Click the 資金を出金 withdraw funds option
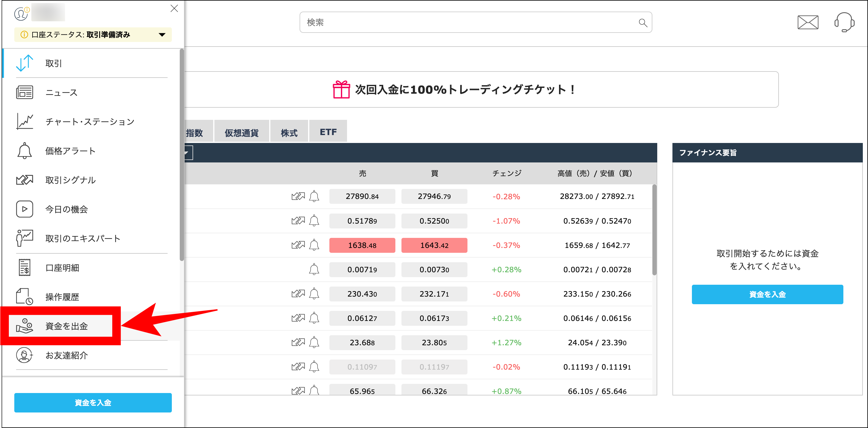Image resolution: width=868 pixels, height=428 pixels. pyautogui.click(x=66, y=325)
